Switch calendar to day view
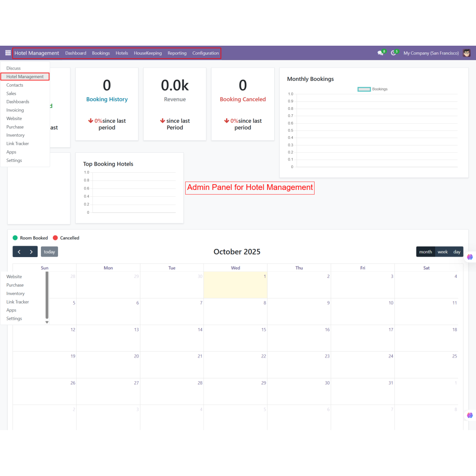The height and width of the screenshot is (476, 476). 457,252
